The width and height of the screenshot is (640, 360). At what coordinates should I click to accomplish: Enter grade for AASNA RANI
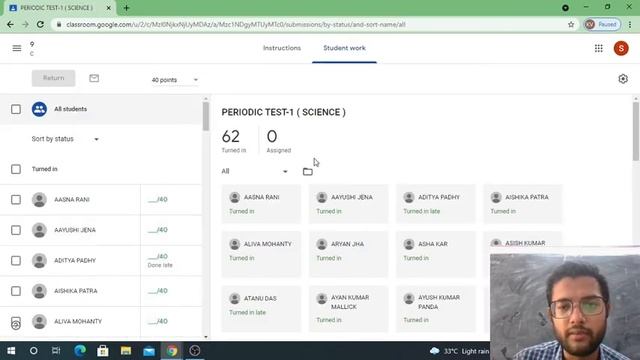click(x=158, y=199)
